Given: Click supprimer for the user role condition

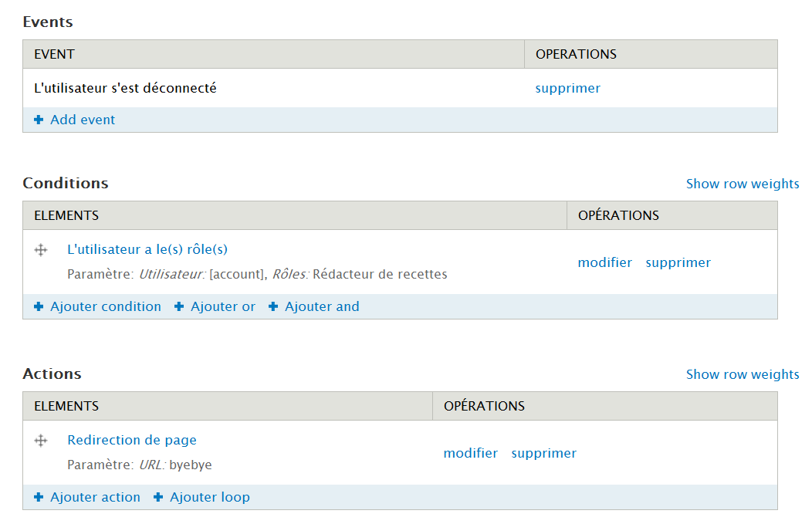Looking at the screenshot, I should [678, 262].
